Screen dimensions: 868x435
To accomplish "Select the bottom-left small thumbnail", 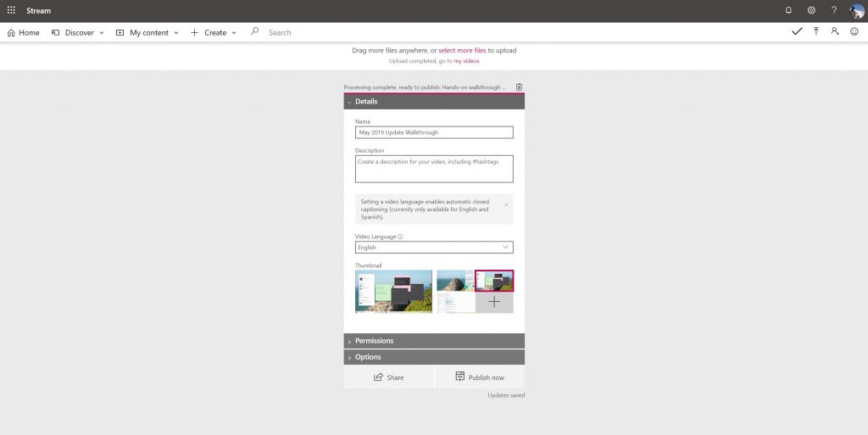I will click(x=455, y=303).
